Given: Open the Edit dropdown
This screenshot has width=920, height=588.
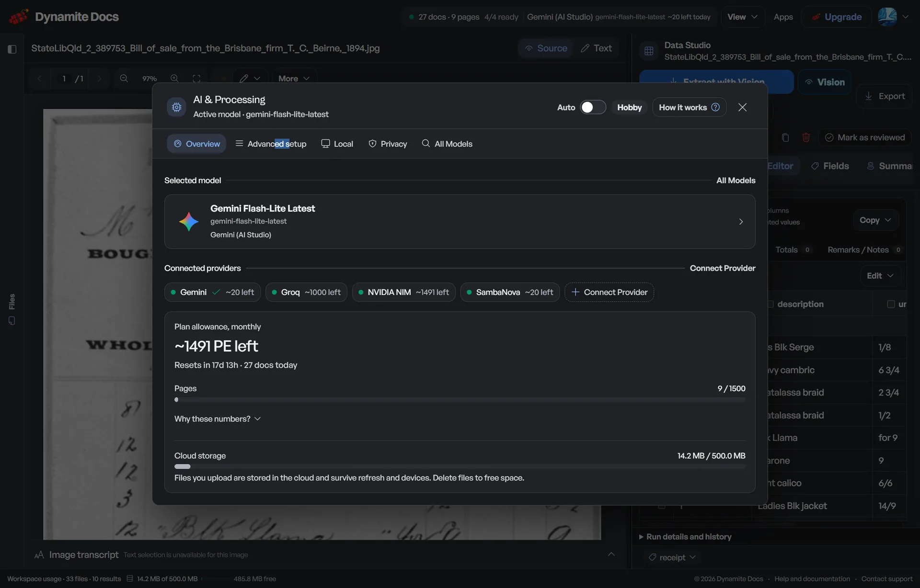Looking at the screenshot, I should (x=880, y=276).
